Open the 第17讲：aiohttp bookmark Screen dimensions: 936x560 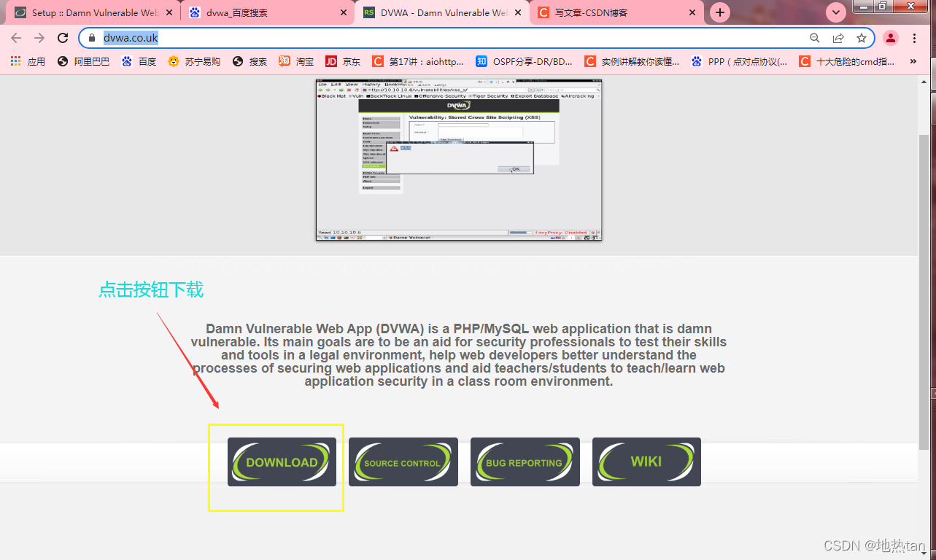[418, 62]
